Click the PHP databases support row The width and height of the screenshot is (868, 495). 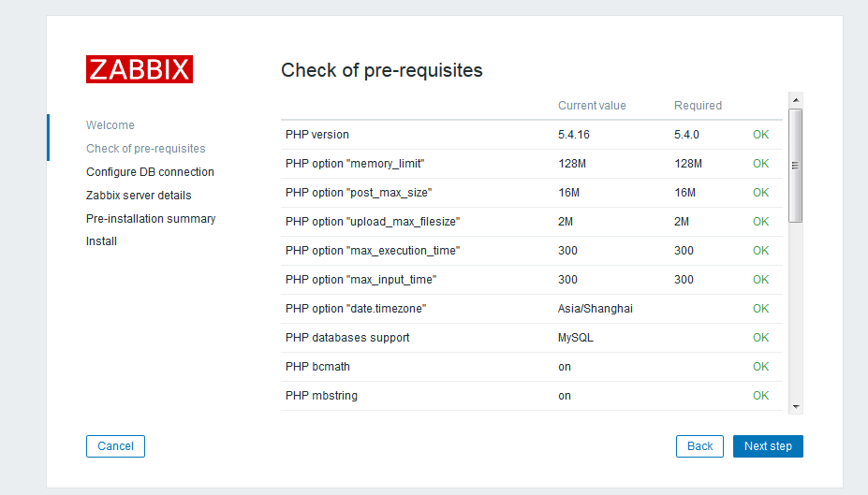(347, 338)
